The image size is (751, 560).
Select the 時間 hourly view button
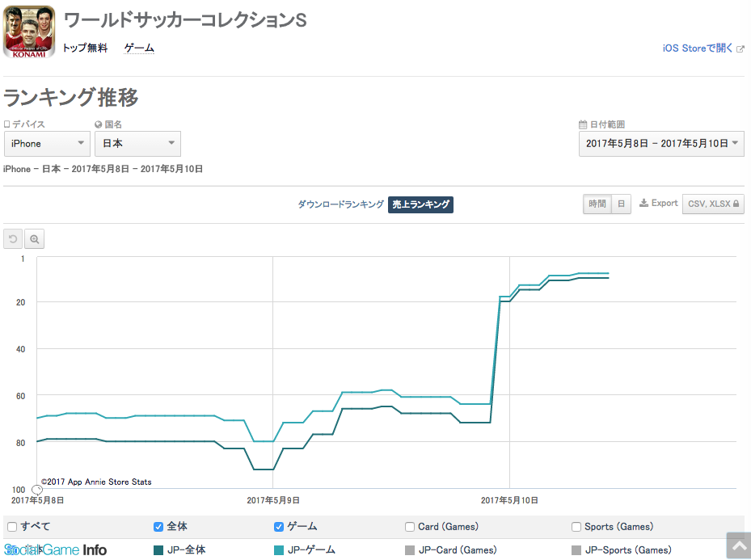pyautogui.click(x=597, y=204)
